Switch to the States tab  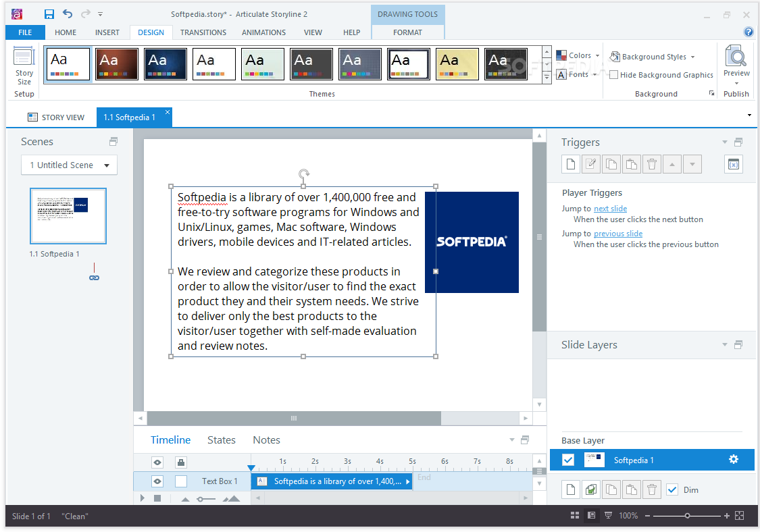[222, 440]
